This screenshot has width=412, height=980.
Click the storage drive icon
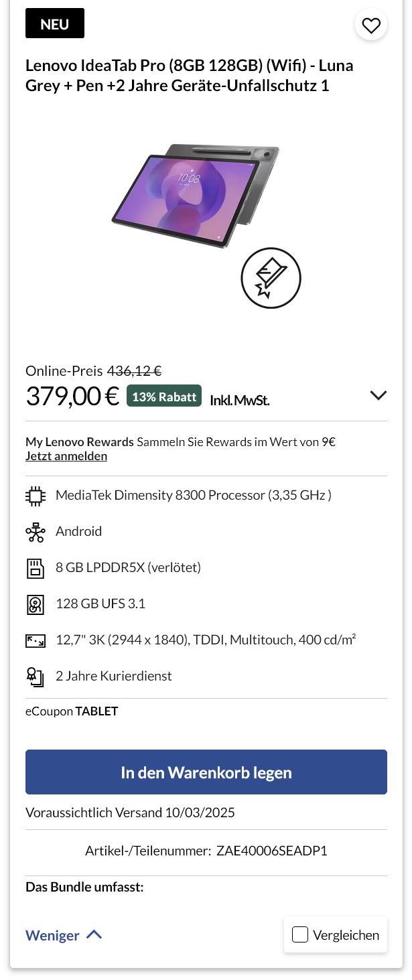[x=35, y=604]
